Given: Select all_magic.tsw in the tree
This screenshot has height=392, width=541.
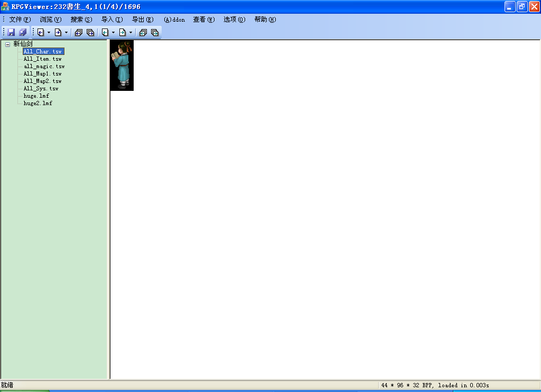Looking at the screenshot, I should click(44, 66).
